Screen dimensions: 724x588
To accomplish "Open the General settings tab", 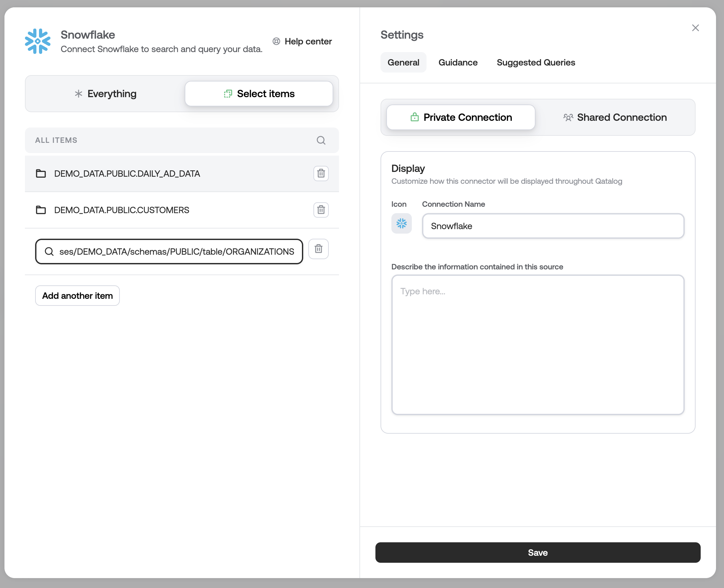I will (403, 62).
